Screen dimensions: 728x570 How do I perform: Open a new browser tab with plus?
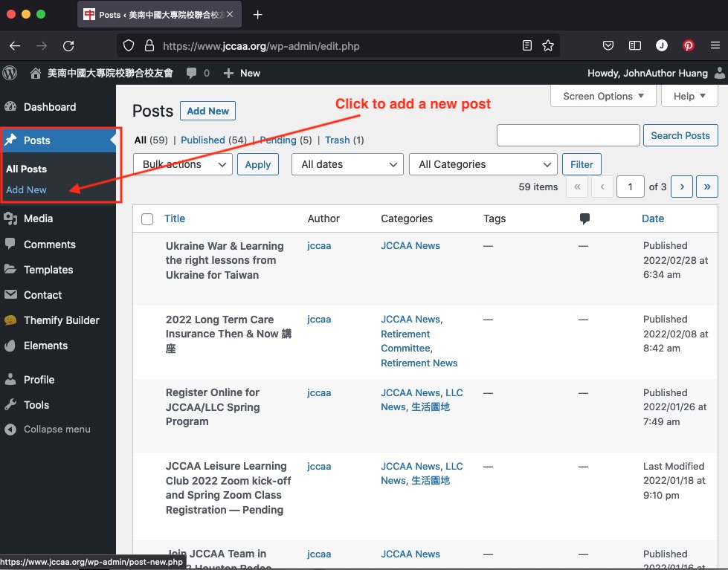[258, 15]
